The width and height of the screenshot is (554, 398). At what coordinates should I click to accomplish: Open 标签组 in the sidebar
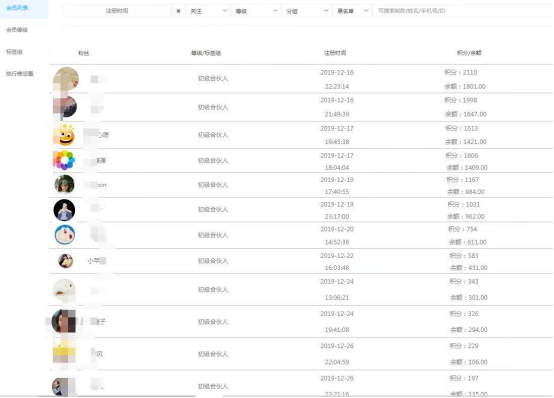click(14, 52)
